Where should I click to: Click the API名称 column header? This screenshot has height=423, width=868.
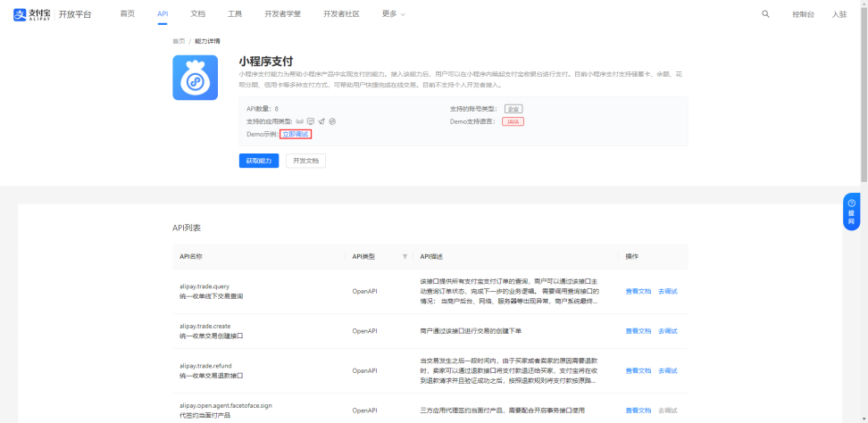(x=191, y=256)
